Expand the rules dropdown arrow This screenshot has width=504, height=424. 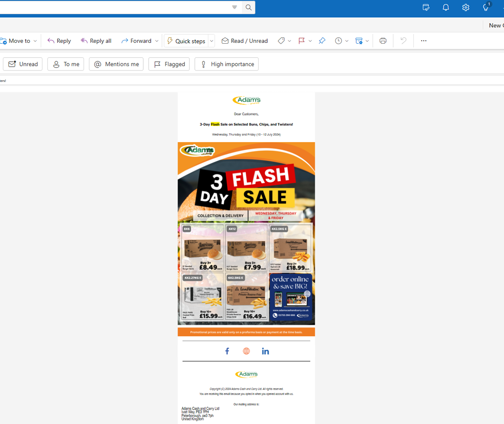[367, 41]
